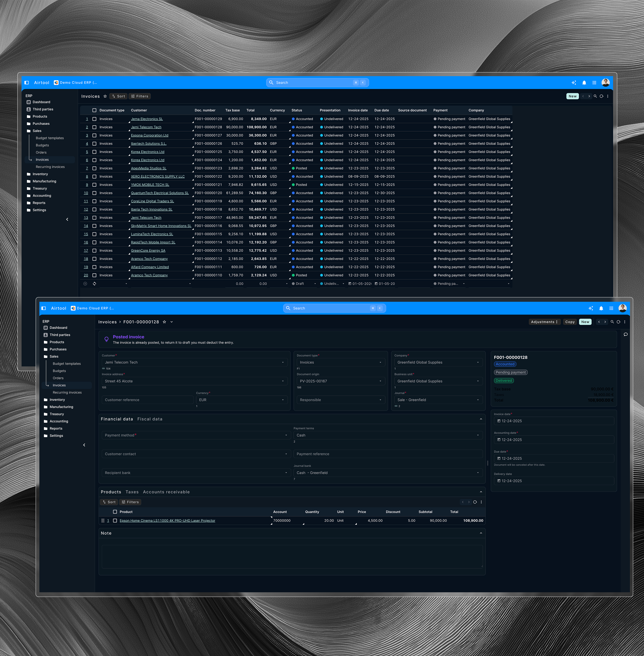Star the Invoices list as favorite

105,96
